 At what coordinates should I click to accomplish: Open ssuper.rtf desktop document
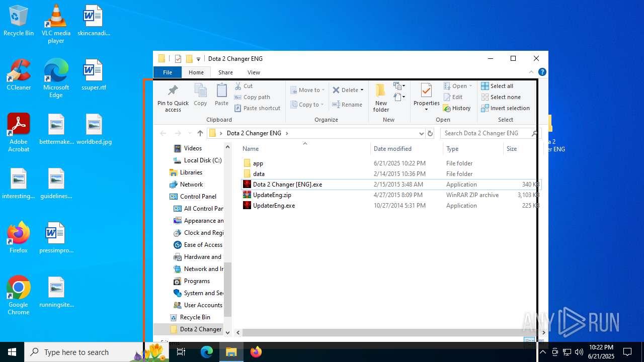94,74
